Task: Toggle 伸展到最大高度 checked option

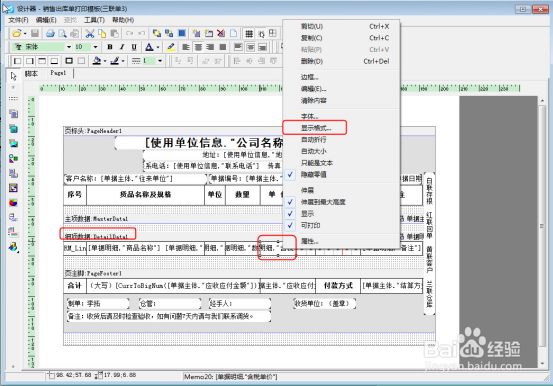Action: [341, 202]
